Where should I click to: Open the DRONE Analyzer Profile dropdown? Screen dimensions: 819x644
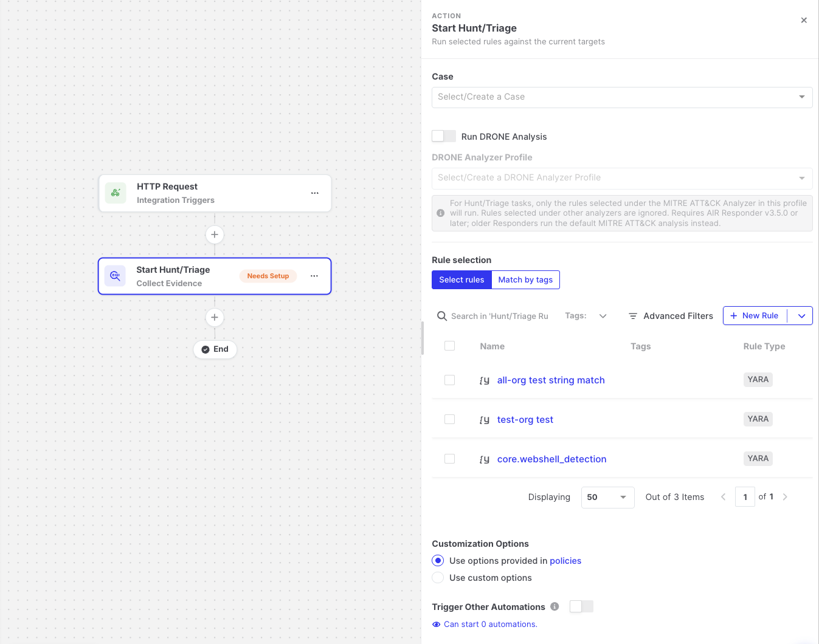point(622,178)
